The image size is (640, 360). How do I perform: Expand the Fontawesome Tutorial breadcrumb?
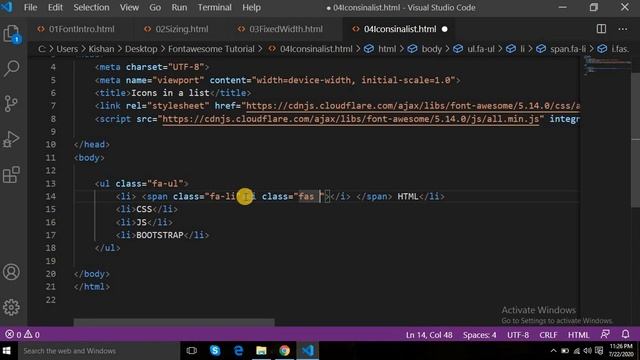tap(211, 49)
